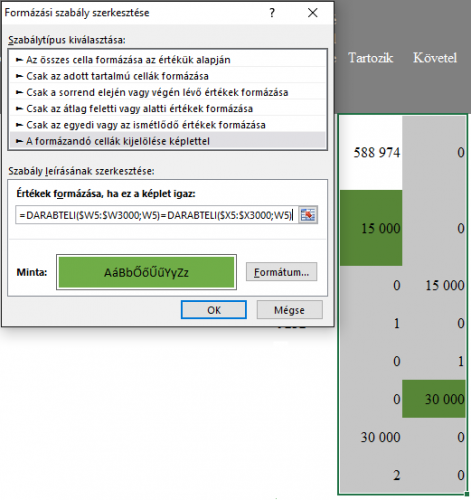Click the 'Szabálytípus kiválasztása' label
The image size is (471, 500).
(67, 40)
